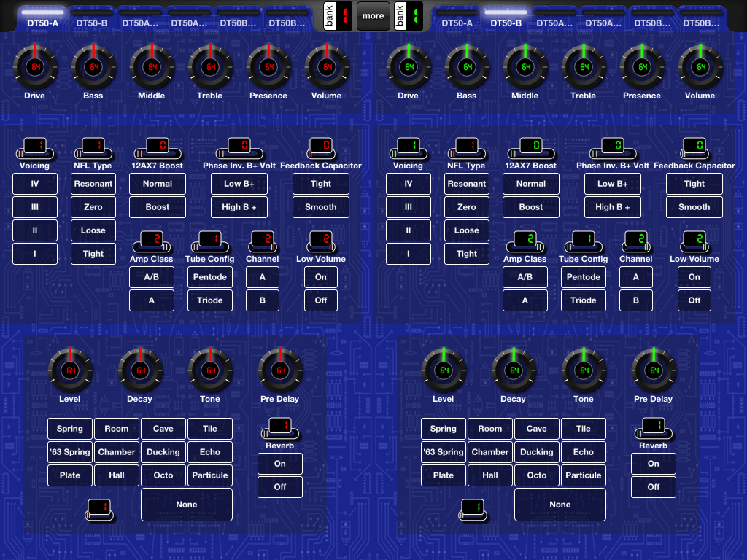The height and width of the screenshot is (560, 747).
Task: Adjust the green Treble knob
Action: click(x=584, y=67)
